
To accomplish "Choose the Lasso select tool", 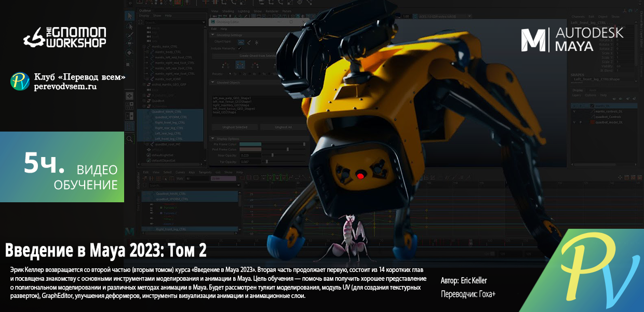I will (x=130, y=26).
